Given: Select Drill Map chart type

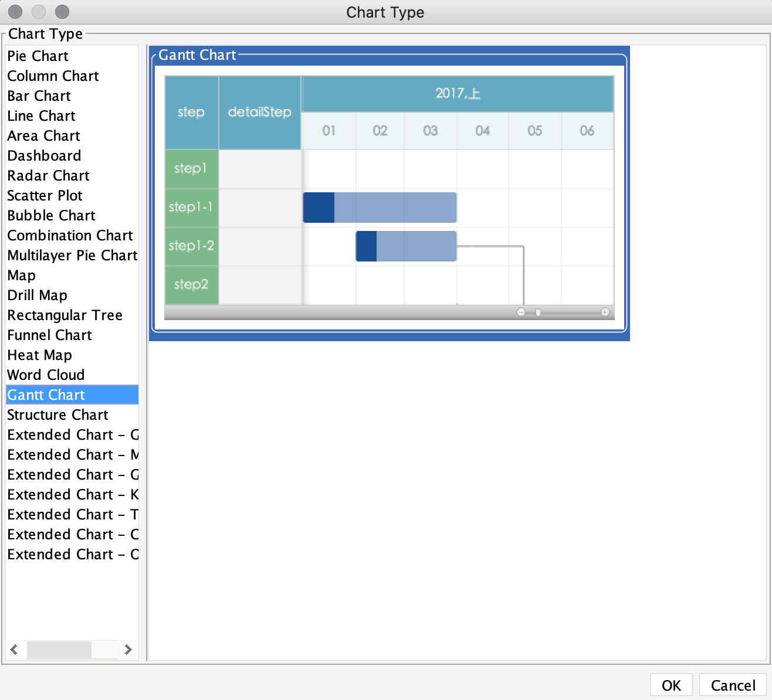Looking at the screenshot, I should click(x=37, y=295).
